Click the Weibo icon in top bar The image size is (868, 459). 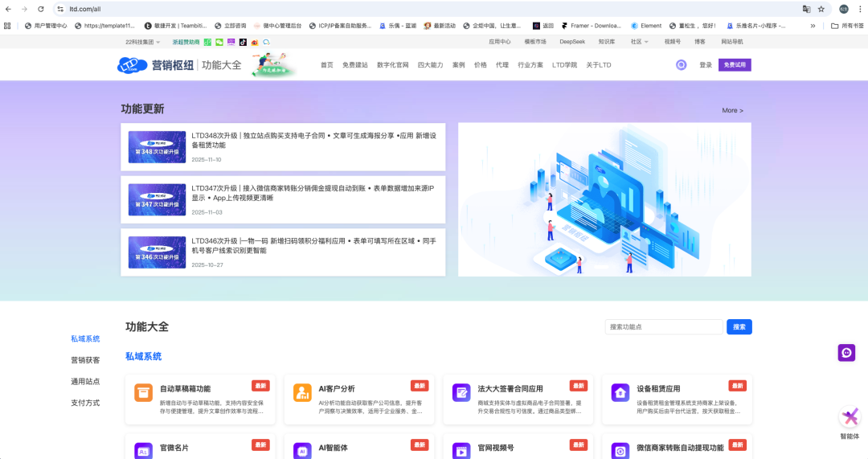coord(255,42)
